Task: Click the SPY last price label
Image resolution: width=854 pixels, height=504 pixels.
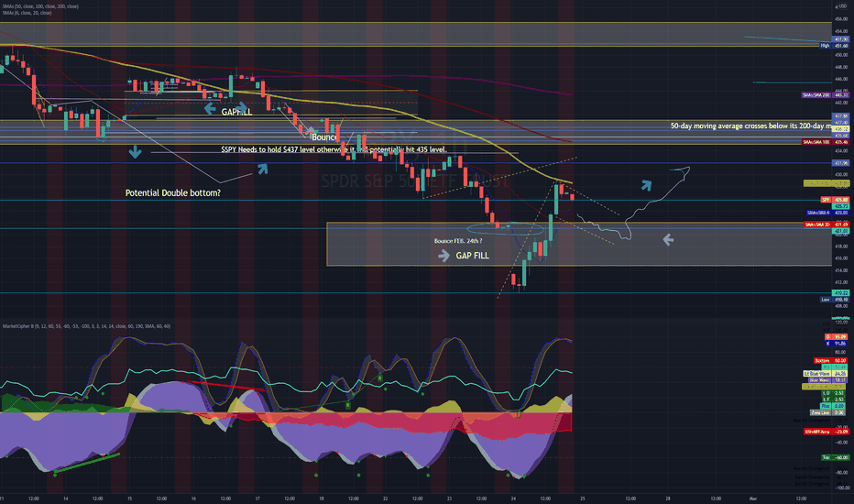Action: click(836, 200)
